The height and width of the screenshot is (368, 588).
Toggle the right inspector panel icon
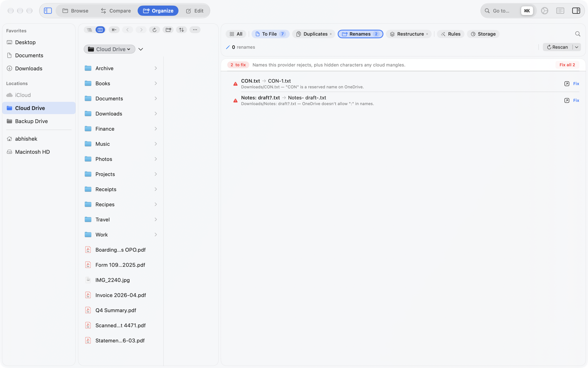pyautogui.click(x=576, y=11)
